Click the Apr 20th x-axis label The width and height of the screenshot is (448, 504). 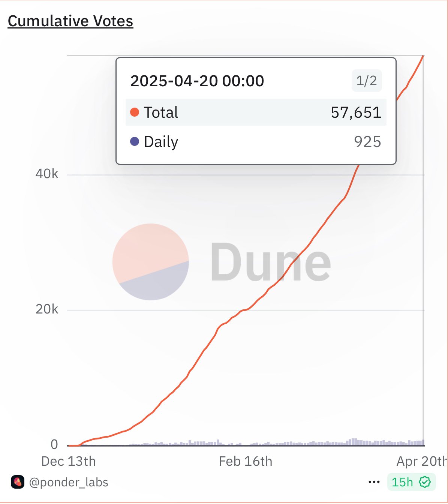pos(421,461)
